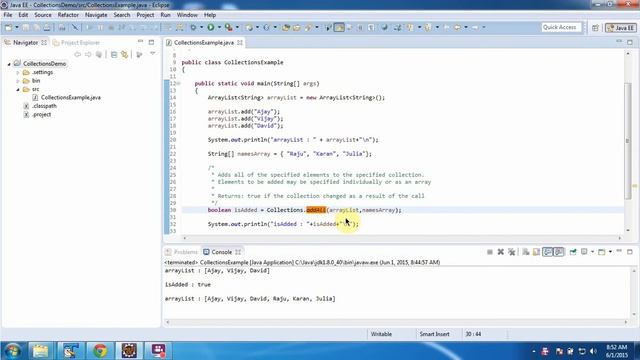Viewport: 640px width, 360px height.
Task: Click inside the Quick Access field
Action: (561, 27)
